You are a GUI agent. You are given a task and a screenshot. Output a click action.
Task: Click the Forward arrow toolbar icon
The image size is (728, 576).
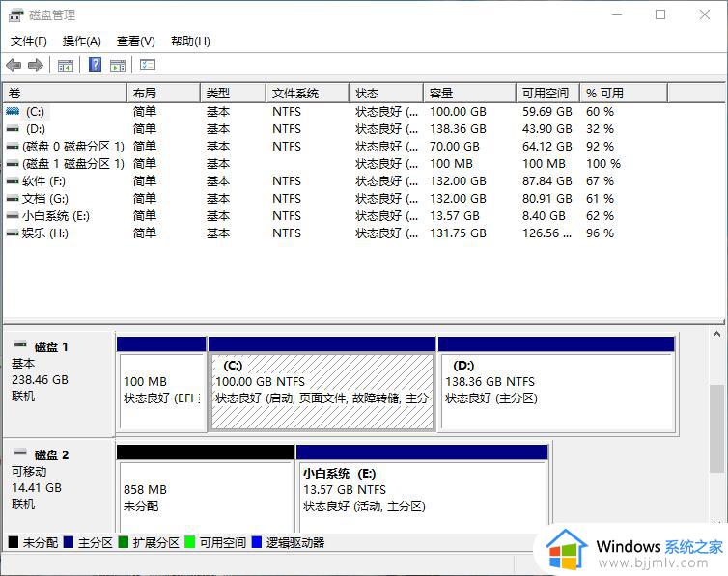[36, 65]
